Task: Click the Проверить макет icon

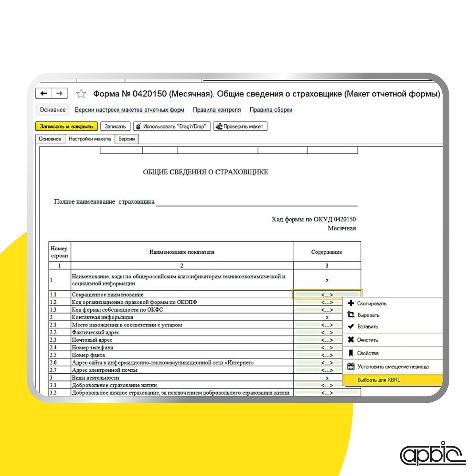Action: click(219, 126)
